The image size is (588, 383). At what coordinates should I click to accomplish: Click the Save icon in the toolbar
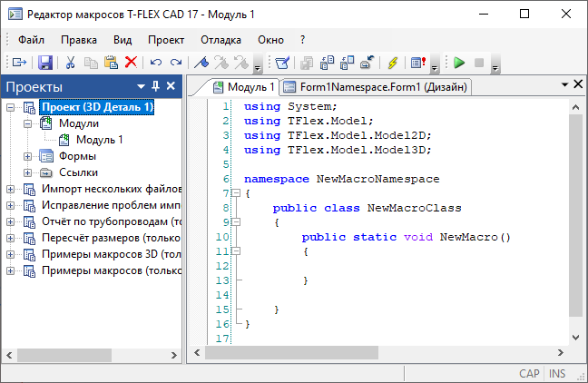[44, 63]
